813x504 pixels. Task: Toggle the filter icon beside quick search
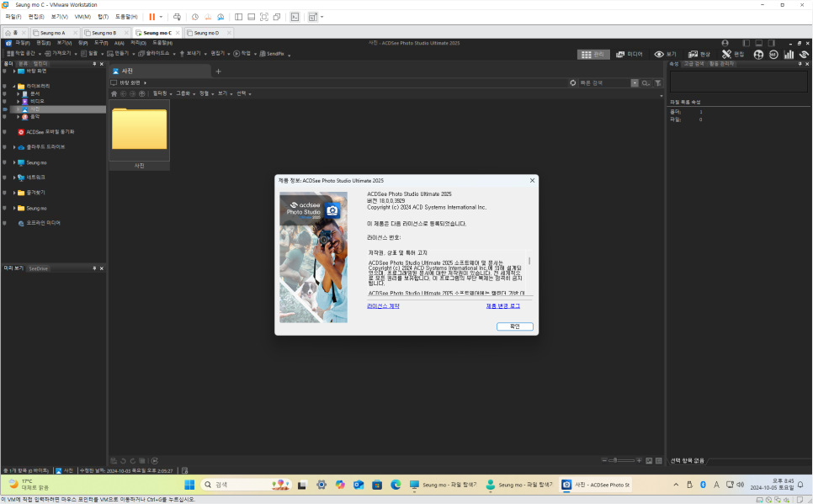659,82
